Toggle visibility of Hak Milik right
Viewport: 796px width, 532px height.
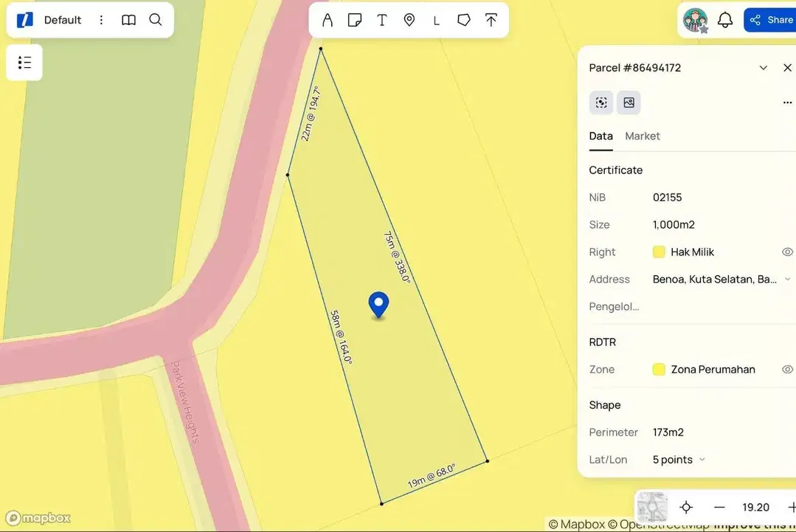(787, 252)
